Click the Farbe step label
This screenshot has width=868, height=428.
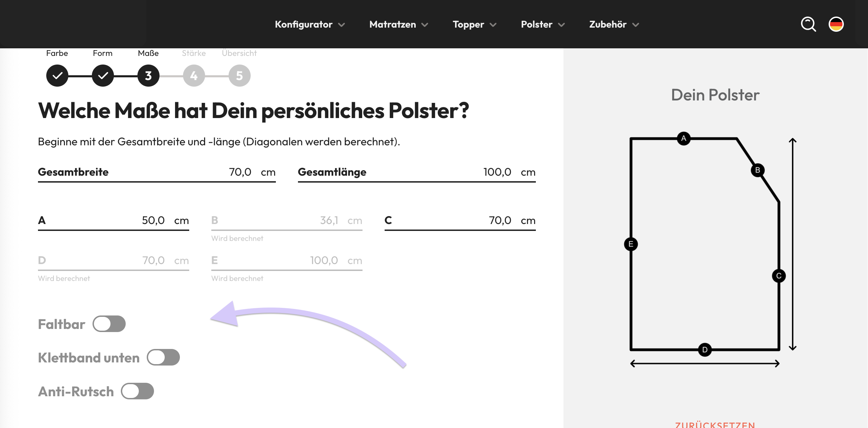coord(57,53)
